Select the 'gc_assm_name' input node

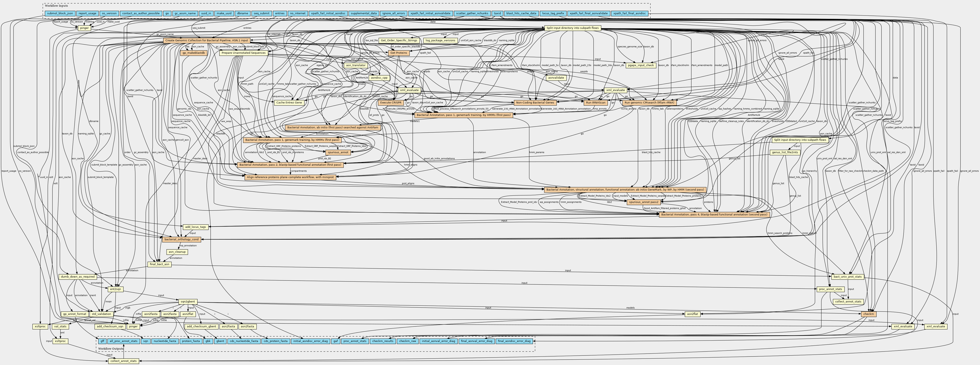[x=185, y=13]
